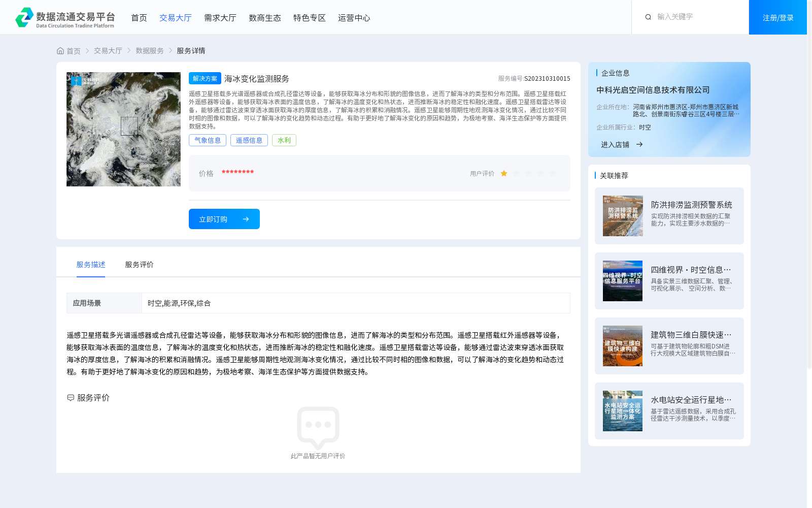This screenshot has width=812, height=508.
Task: Click service number S202310310015
Action: 547,79
